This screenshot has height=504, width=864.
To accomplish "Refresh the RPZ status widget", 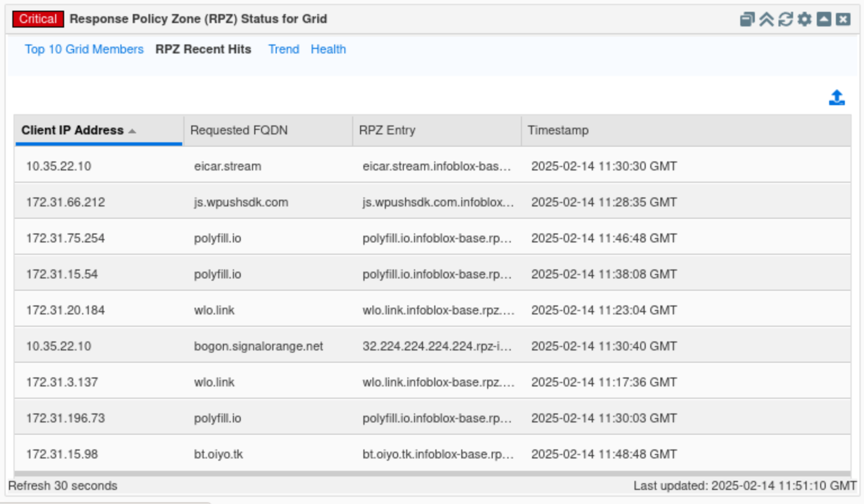I will [785, 20].
